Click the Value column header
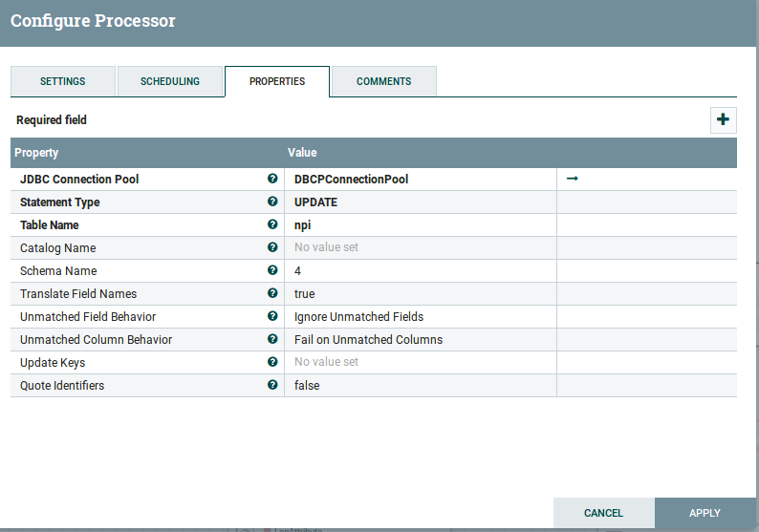Viewport: 759px width, 532px height. tap(302, 153)
